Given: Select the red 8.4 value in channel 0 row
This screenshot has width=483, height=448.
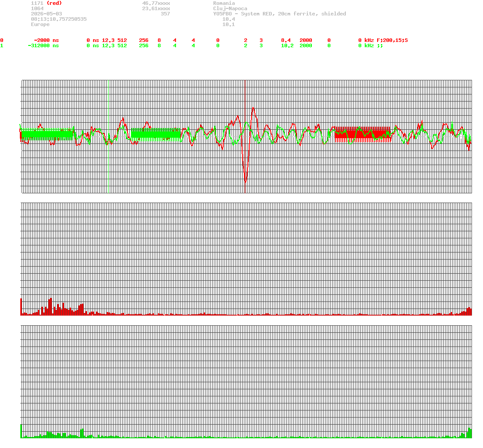Looking at the screenshot, I should click(x=285, y=40).
